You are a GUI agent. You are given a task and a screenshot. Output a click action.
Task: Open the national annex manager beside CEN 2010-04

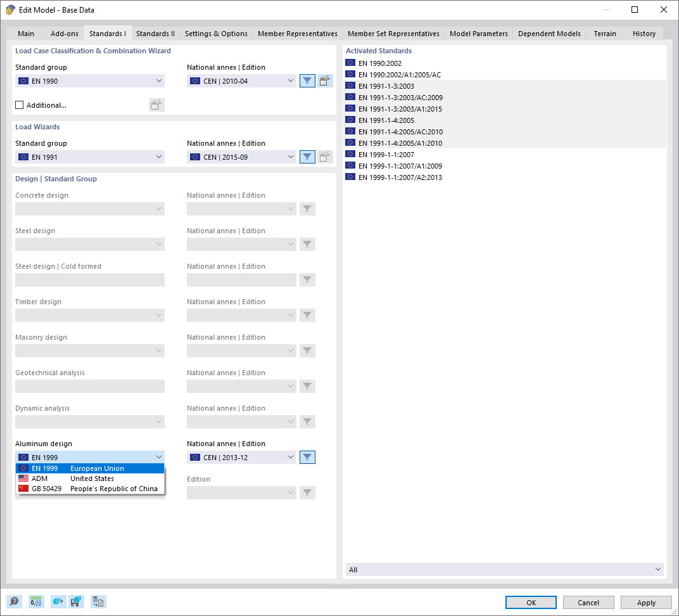(x=325, y=80)
